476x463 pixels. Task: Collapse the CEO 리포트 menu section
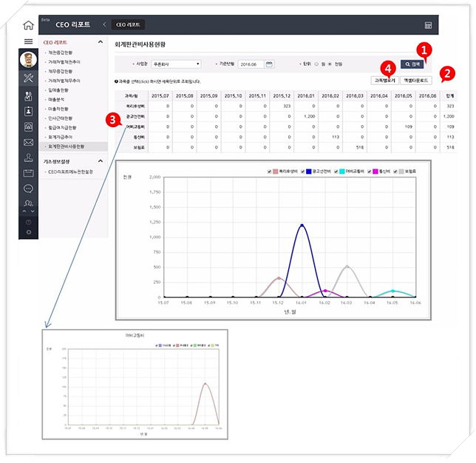(101, 43)
